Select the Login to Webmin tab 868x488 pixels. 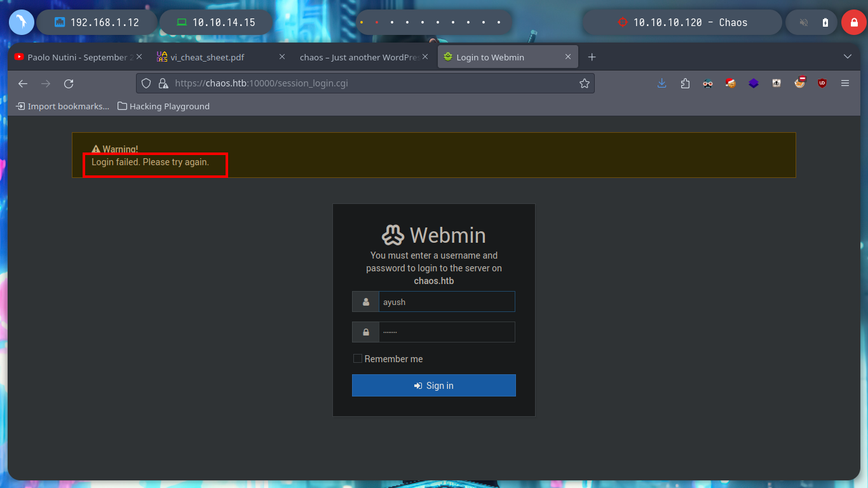[x=508, y=57]
